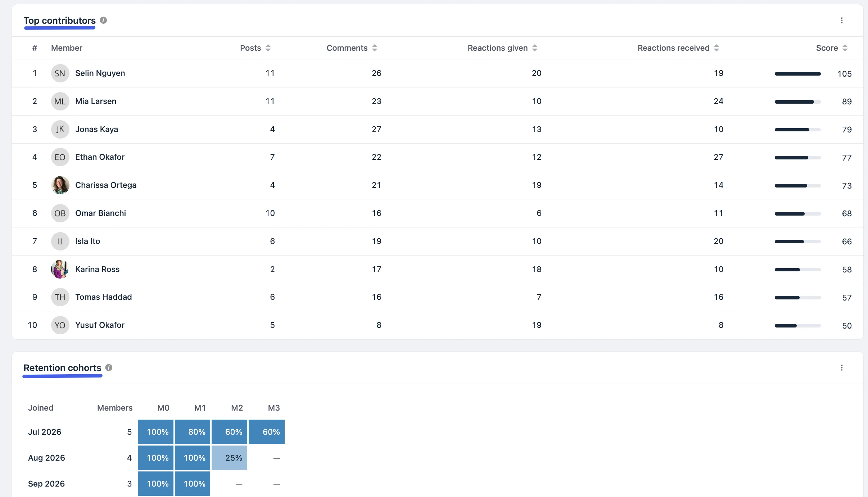Open Selin Nguyen's member name
The image size is (868, 497).
100,73
